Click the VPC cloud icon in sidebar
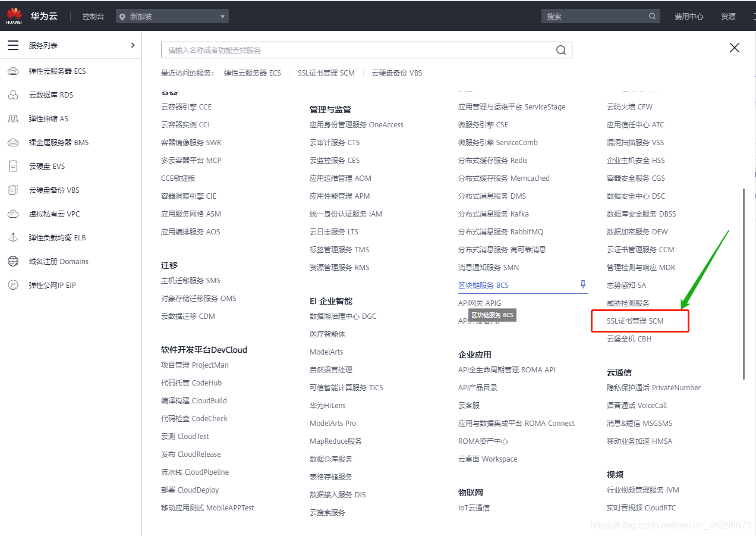Image resolution: width=756 pixels, height=536 pixels. [x=13, y=214]
